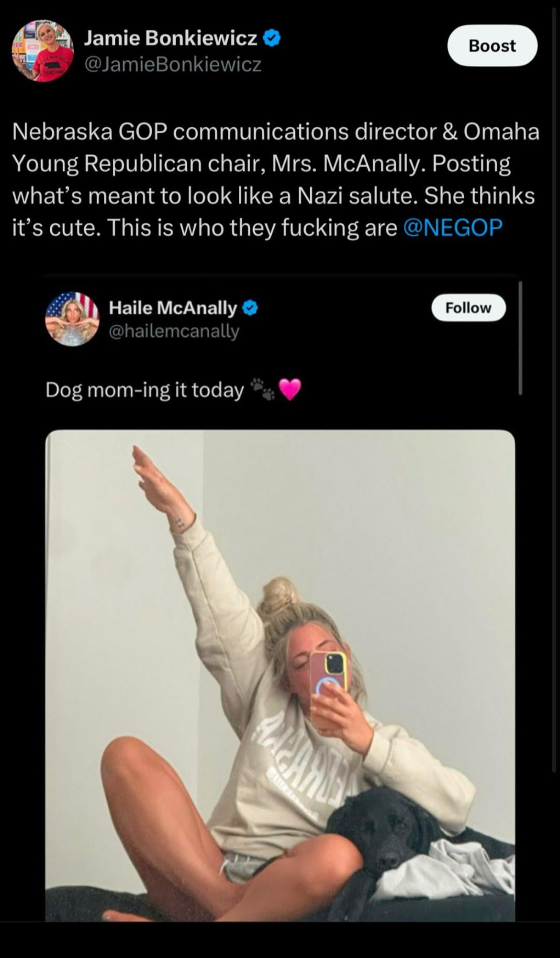
Task: Click the verified badge next to Haile McAnally
Action: pyautogui.click(x=250, y=308)
